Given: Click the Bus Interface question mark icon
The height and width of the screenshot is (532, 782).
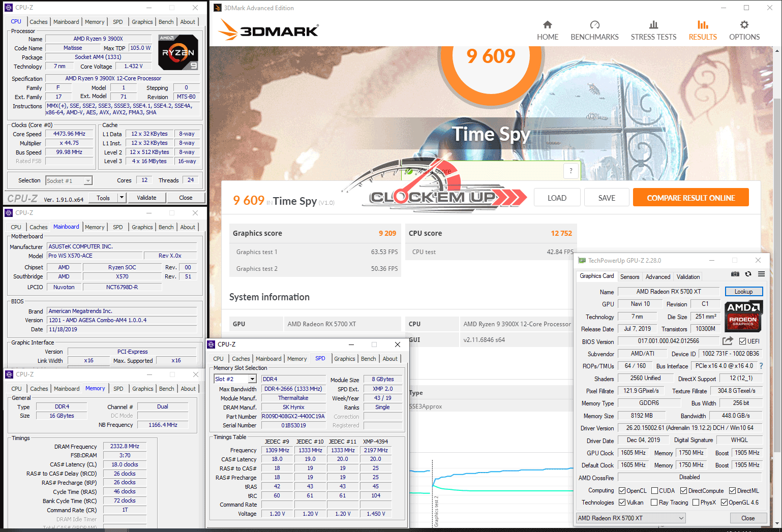Looking at the screenshot, I should (761, 366).
